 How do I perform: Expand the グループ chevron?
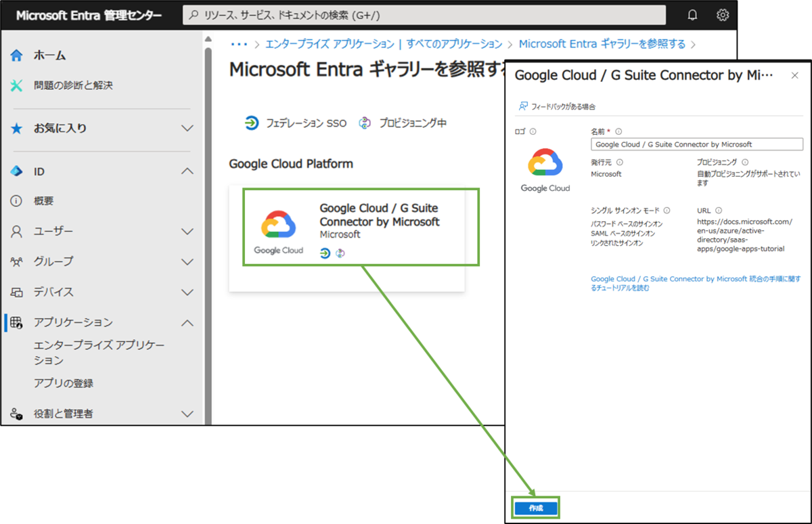[187, 261]
